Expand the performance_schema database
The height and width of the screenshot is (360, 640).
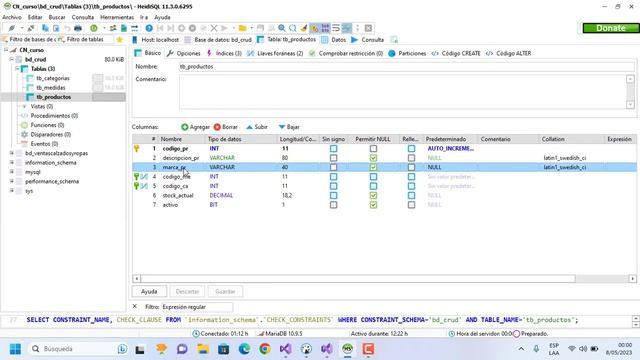click(12, 181)
